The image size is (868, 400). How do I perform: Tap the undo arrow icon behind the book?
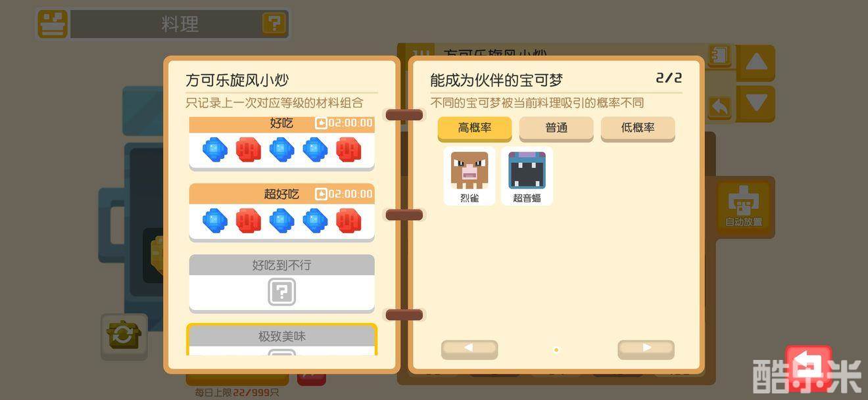point(719,108)
